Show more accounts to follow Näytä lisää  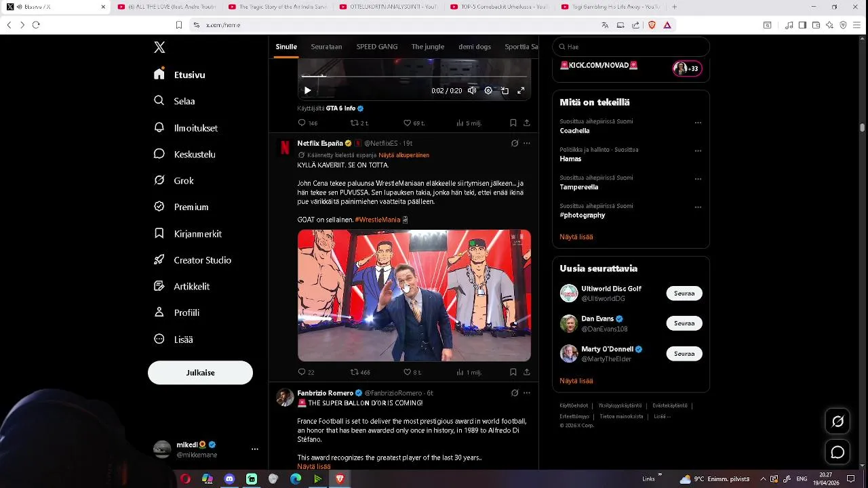point(576,381)
